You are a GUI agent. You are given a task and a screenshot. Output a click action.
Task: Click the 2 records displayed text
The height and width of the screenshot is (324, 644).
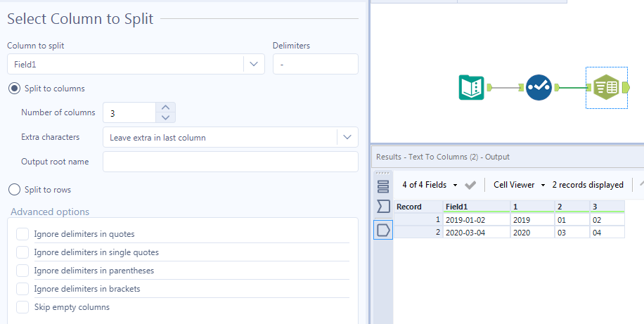coord(588,185)
